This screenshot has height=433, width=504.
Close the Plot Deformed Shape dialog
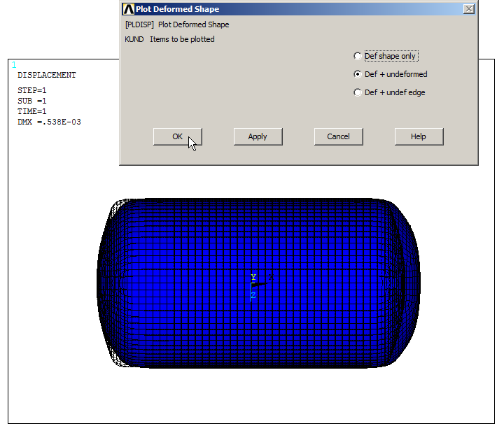point(468,9)
